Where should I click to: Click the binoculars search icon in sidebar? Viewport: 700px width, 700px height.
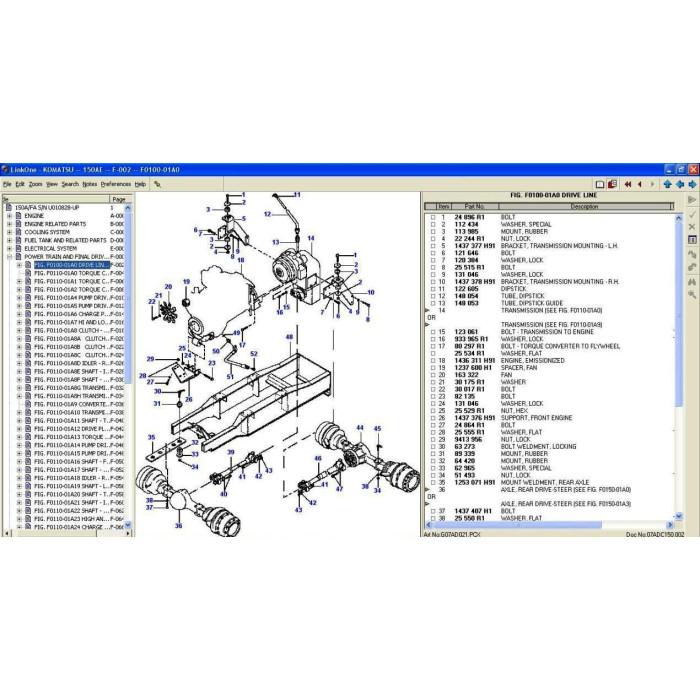tap(692, 282)
